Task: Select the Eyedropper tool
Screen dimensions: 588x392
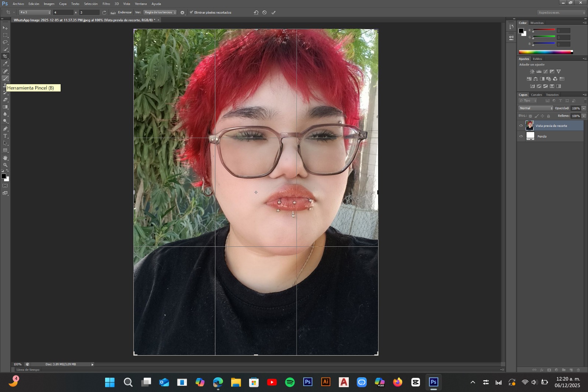Action: pos(5,64)
